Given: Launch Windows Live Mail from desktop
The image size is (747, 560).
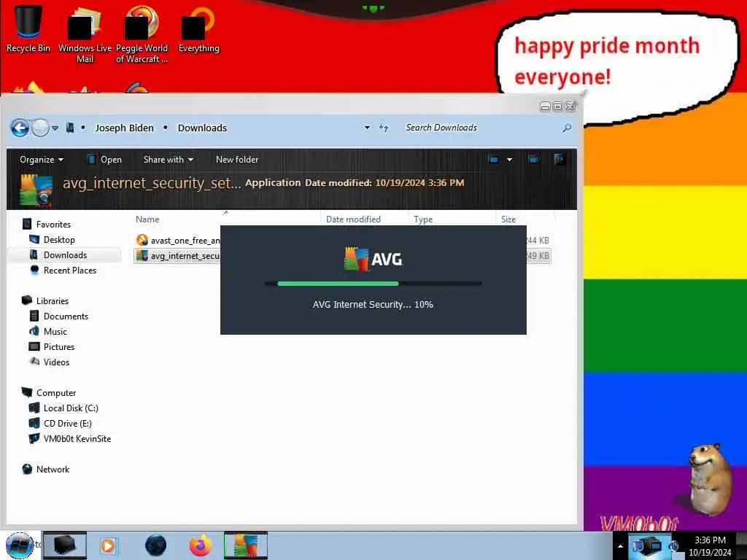Looking at the screenshot, I should click(x=85, y=34).
